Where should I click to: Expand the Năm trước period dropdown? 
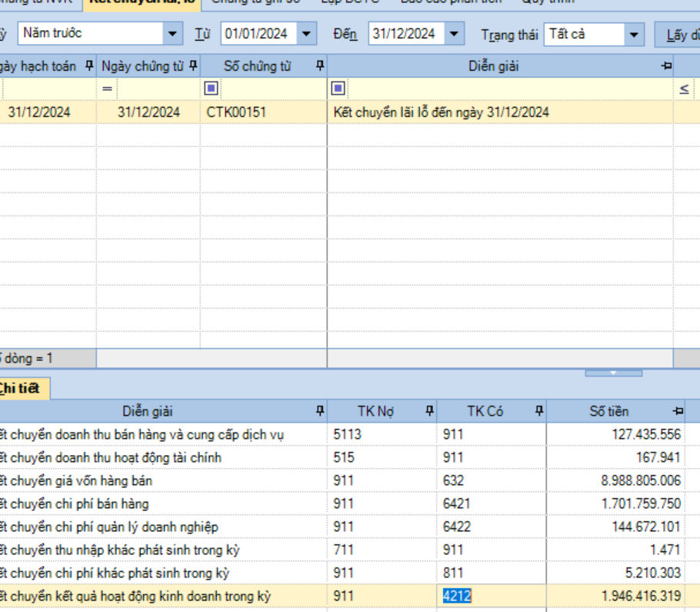pos(173,34)
